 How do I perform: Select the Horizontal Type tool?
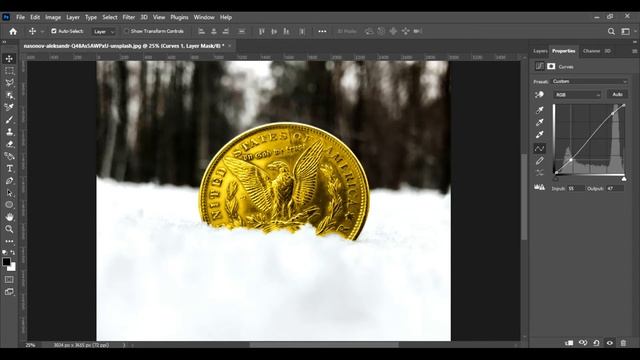tap(9, 169)
